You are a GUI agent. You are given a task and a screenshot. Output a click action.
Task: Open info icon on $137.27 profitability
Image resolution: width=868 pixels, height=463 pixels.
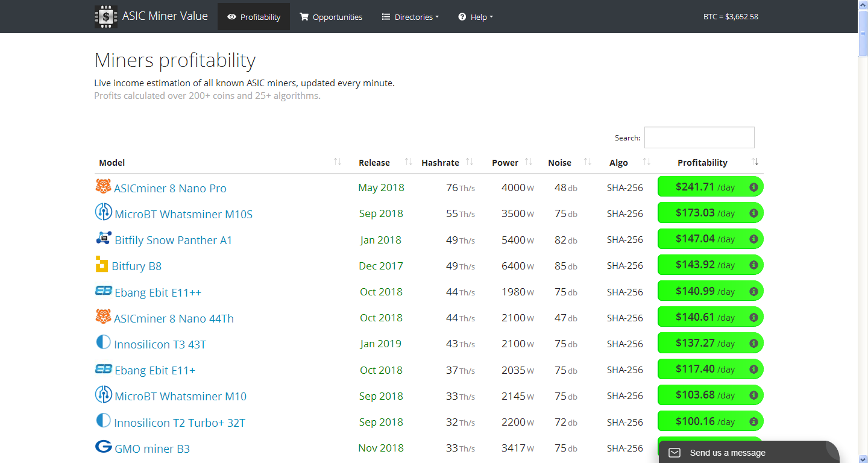[753, 344]
